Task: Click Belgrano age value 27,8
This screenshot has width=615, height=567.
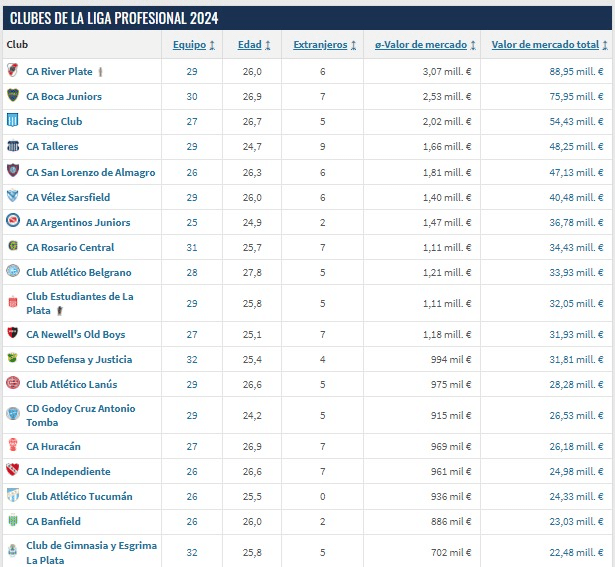Action: (x=252, y=273)
